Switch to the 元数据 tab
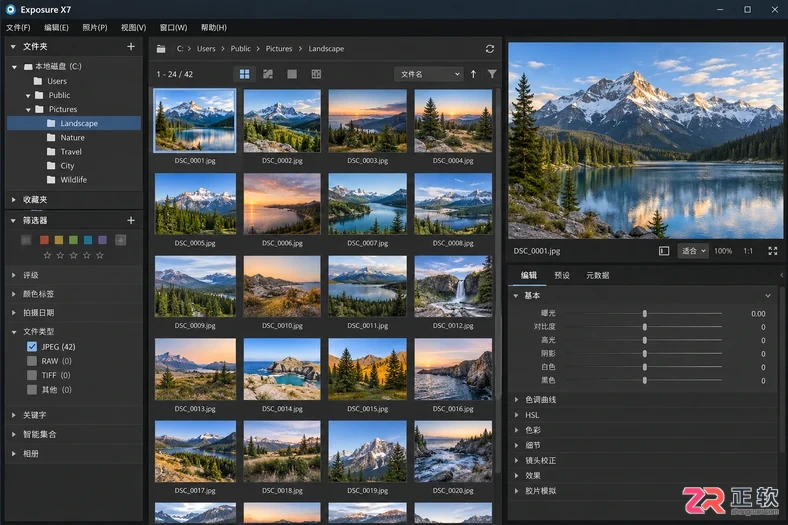788x525 pixels. (598, 275)
